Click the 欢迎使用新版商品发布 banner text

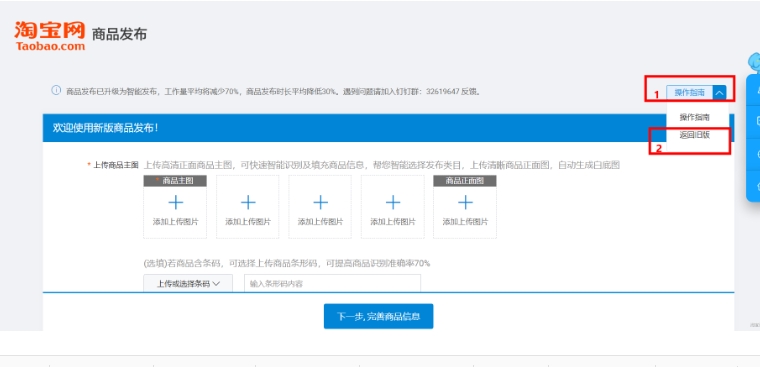tap(106, 128)
